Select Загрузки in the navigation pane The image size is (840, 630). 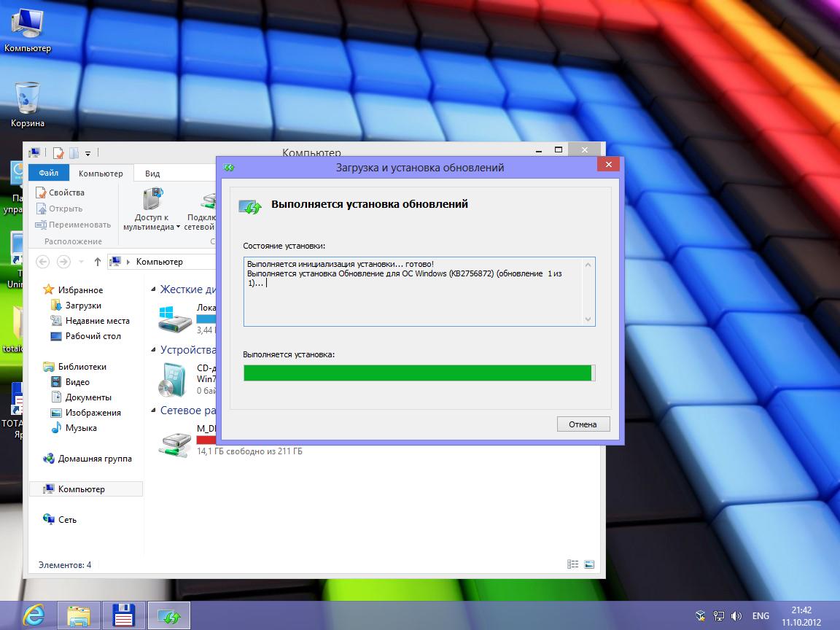point(83,306)
